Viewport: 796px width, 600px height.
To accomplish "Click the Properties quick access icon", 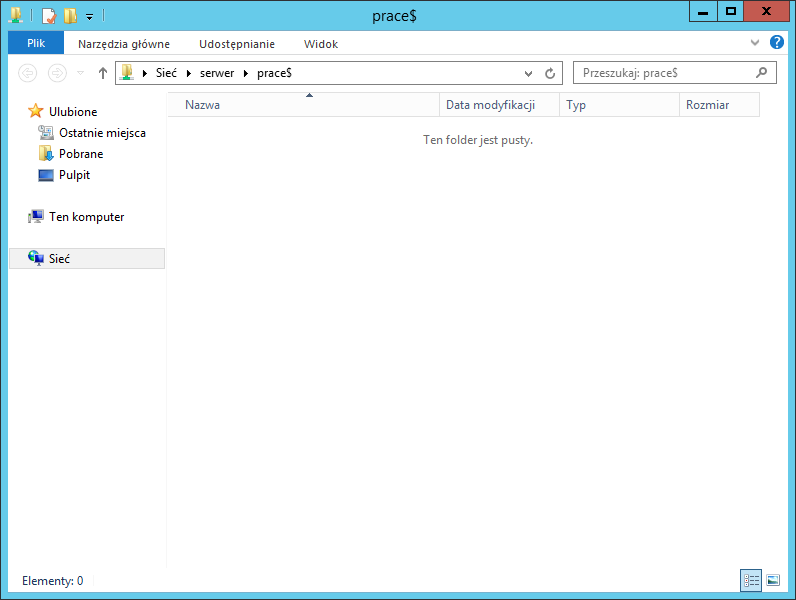I will click(x=49, y=16).
